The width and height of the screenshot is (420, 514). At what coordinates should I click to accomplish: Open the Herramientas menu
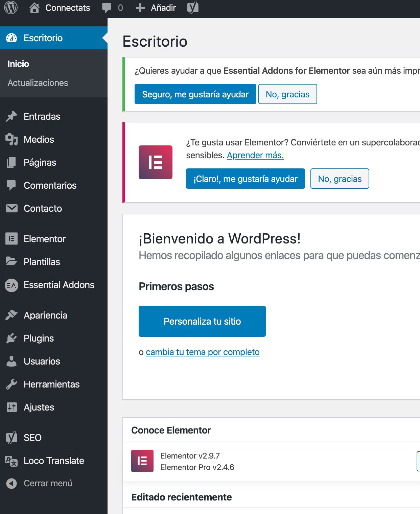[x=52, y=384]
